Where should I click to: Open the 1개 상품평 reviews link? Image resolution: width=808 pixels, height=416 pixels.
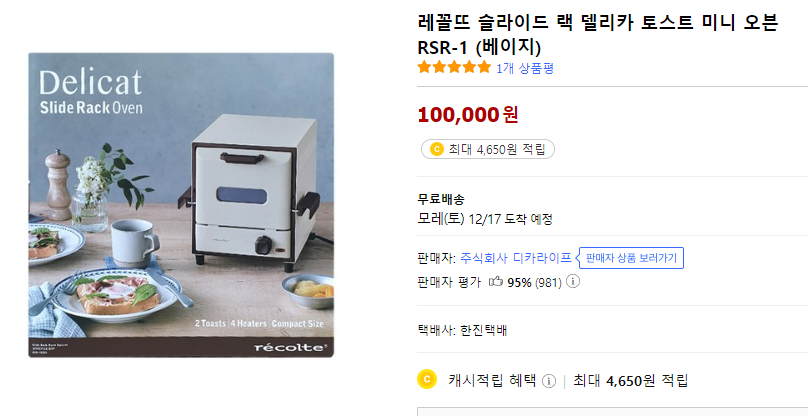pos(525,68)
